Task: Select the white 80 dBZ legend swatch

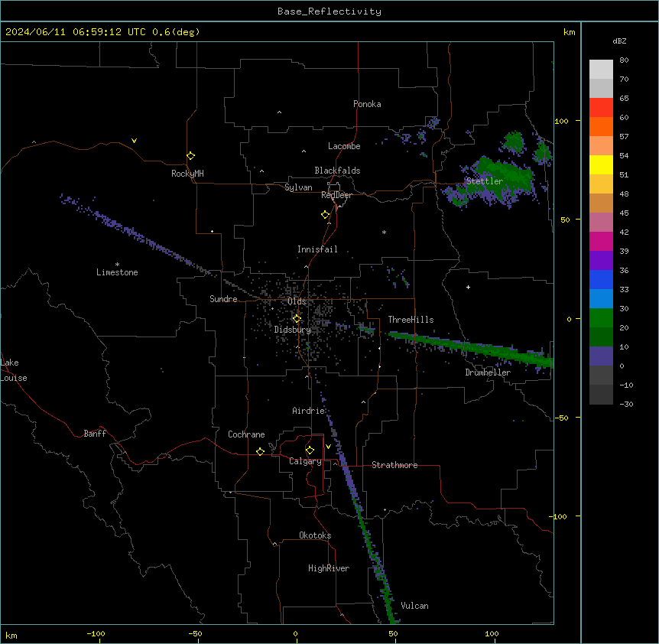Action: [601, 70]
